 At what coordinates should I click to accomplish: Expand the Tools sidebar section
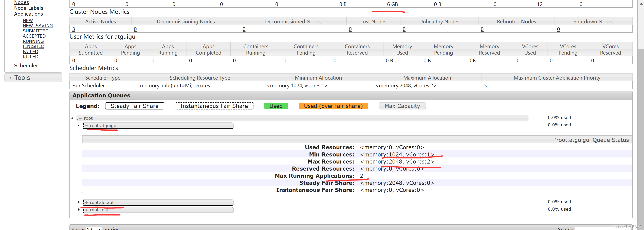click(x=33, y=78)
